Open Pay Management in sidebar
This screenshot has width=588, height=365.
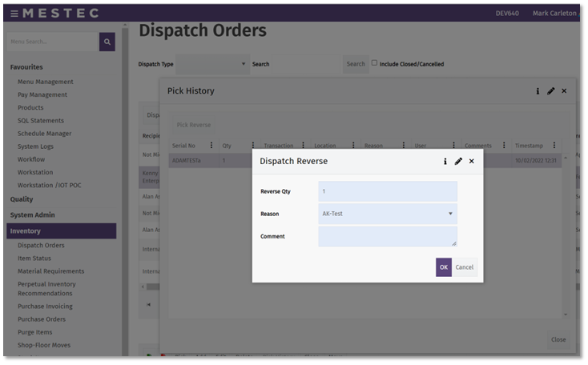(42, 94)
